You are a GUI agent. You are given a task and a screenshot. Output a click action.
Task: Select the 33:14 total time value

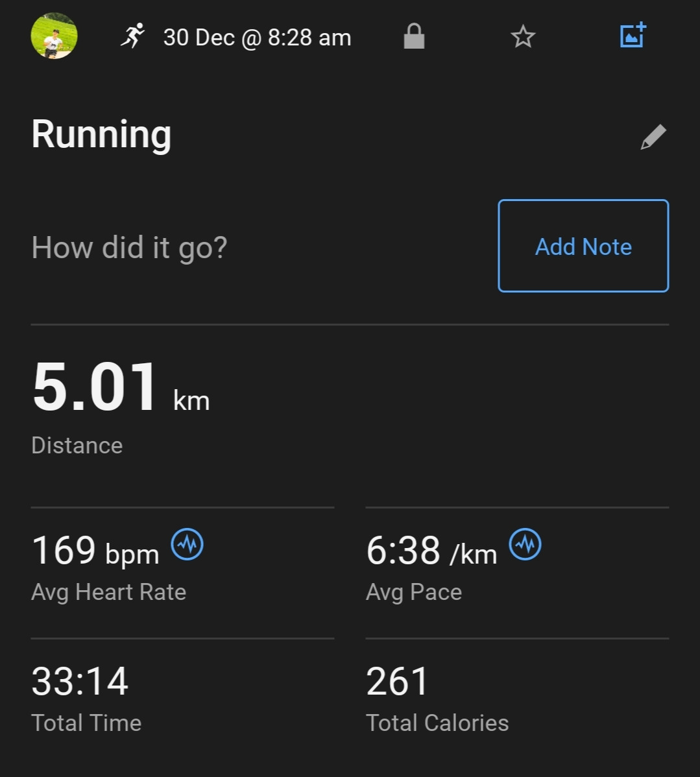click(x=80, y=682)
